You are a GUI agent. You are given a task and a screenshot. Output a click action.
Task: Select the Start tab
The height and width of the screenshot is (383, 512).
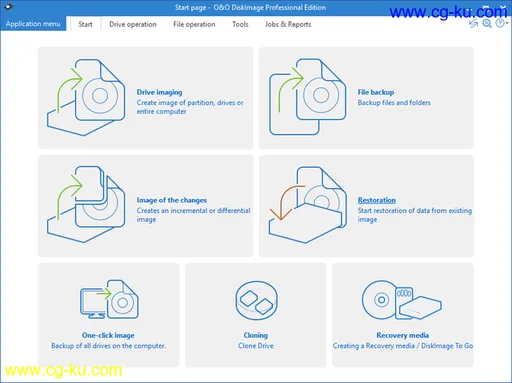[85, 24]
